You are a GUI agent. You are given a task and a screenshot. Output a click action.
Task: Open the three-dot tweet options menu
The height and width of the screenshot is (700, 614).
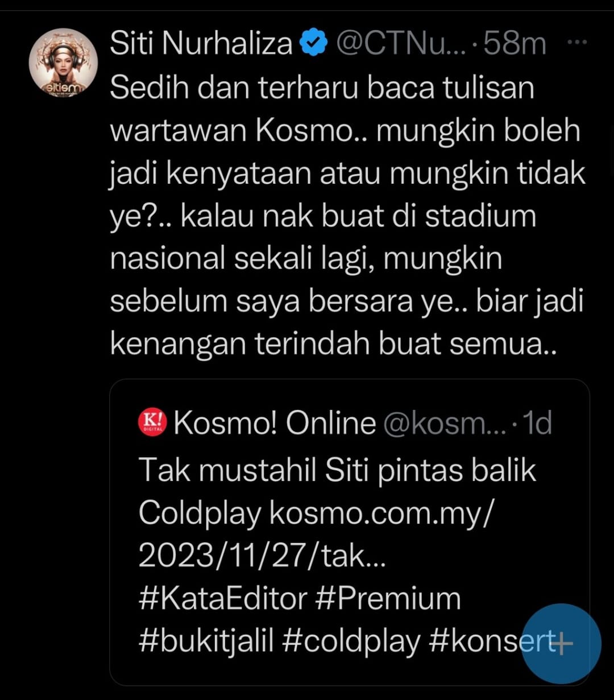click(x=578, y=43)
